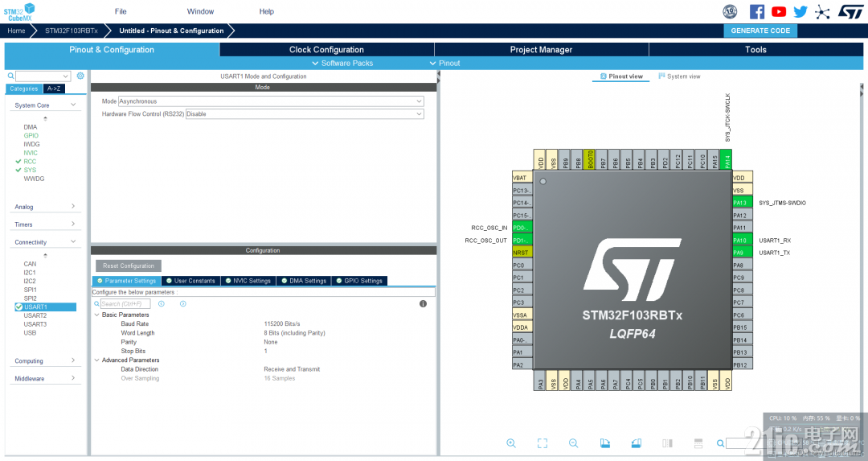Go to Home breadcrumb

point(16,31)
